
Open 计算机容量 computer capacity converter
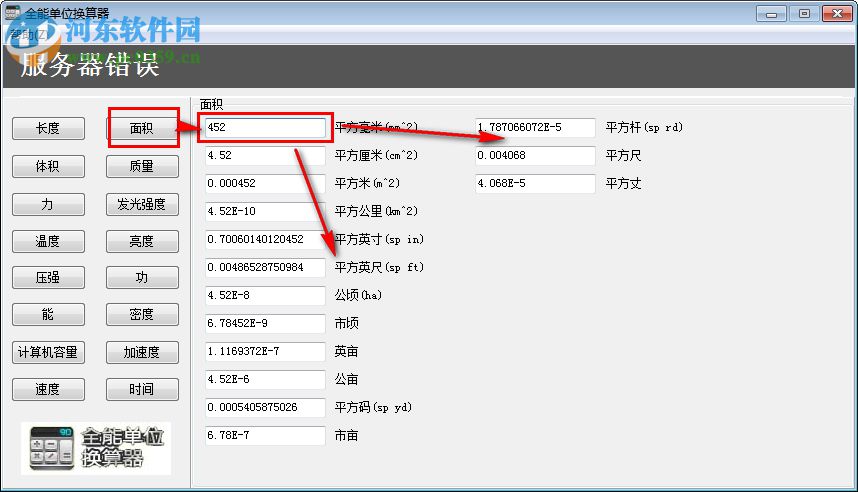click(48, 352)
